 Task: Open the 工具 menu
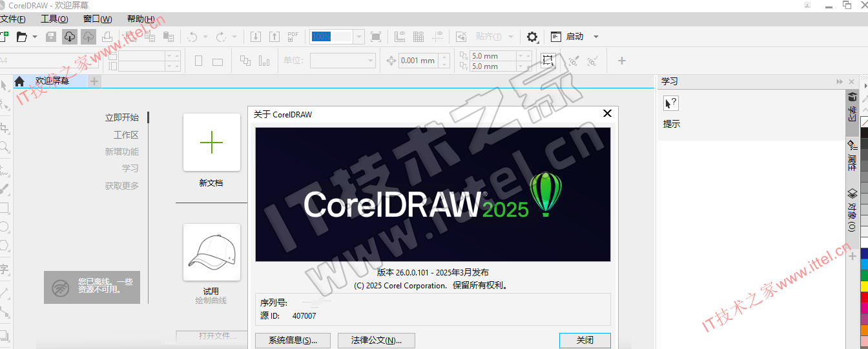click(x=54, y=19)
